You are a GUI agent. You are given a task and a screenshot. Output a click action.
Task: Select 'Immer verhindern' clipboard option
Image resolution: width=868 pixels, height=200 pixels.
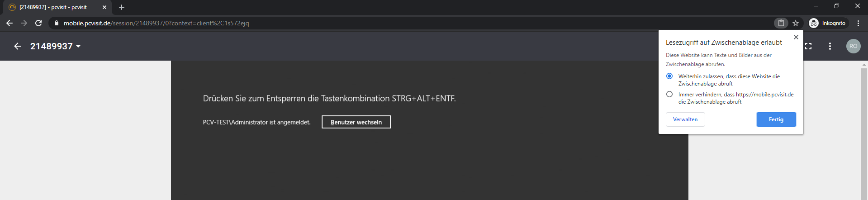[x=669, y=94]
